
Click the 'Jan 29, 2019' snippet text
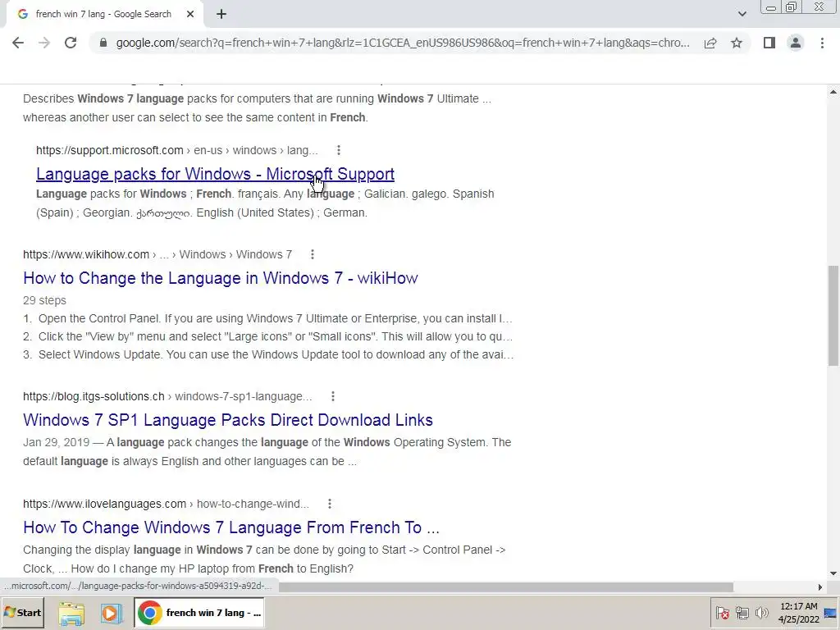[x=57, y=442]
